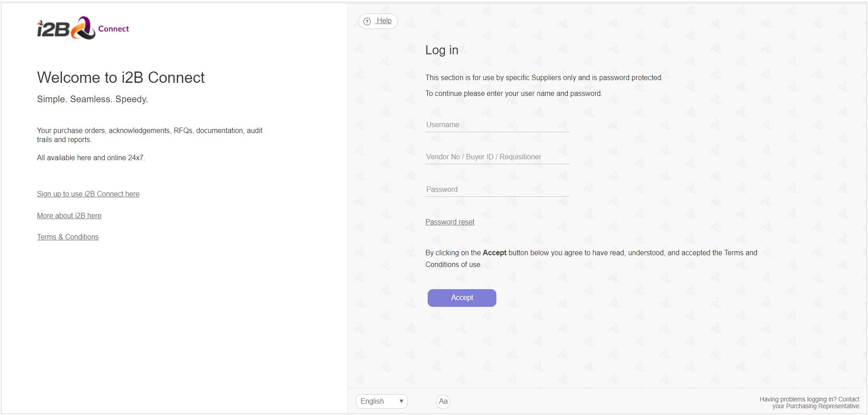The image size is (868, 415).
Task: Click 'Having problems logging in?' footer text
Action: [x=809, y=403]
